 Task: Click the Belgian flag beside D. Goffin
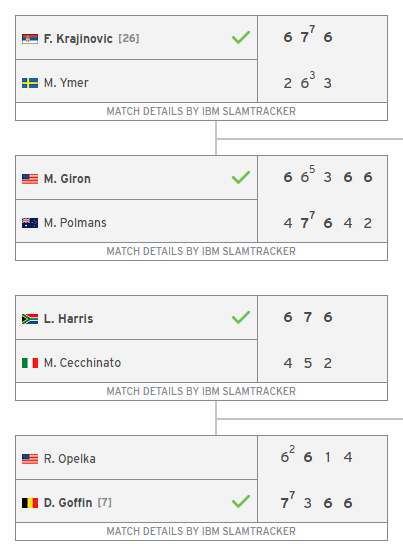[x=30, y=503]
